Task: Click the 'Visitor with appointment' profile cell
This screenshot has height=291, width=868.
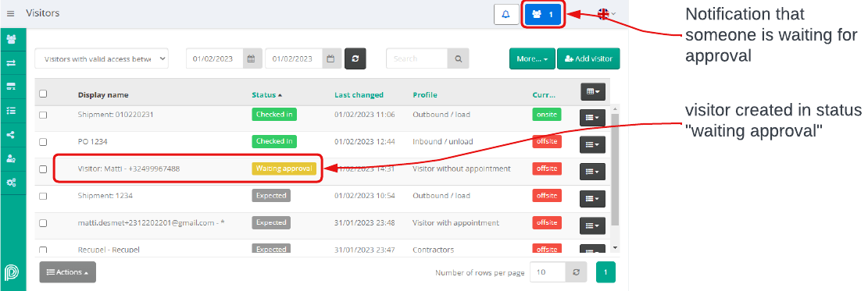Action: [x=455, y=223]
